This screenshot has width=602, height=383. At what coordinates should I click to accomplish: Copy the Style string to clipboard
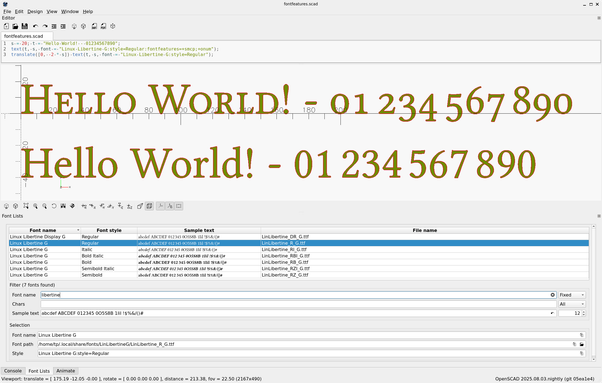[582, 353]
